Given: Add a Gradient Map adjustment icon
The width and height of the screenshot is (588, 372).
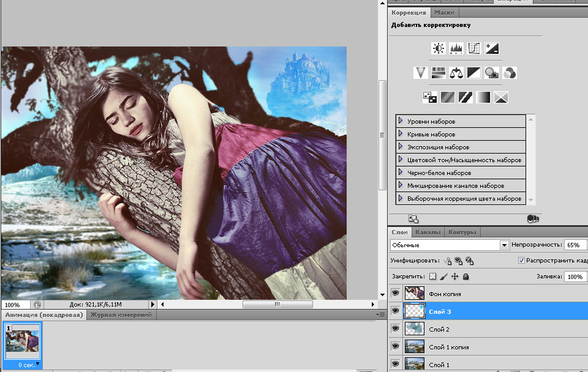Looking at the screenshot, I should click(x=483, y=97).
